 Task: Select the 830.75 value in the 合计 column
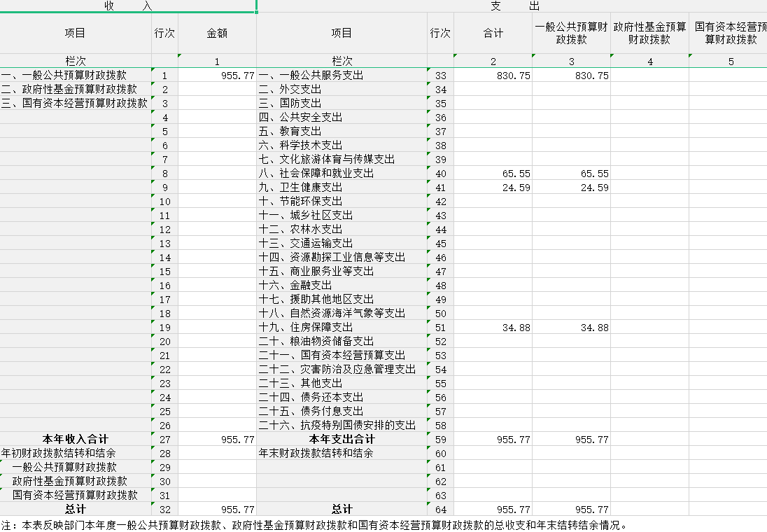click(x=493, y=76)
